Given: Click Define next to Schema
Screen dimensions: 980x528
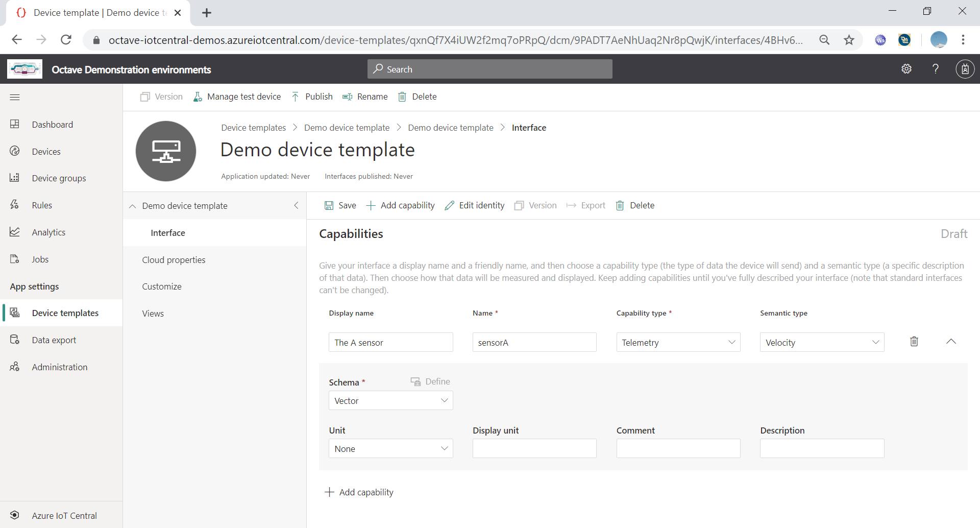Looking at the screenshot, I should pos(430,381).
